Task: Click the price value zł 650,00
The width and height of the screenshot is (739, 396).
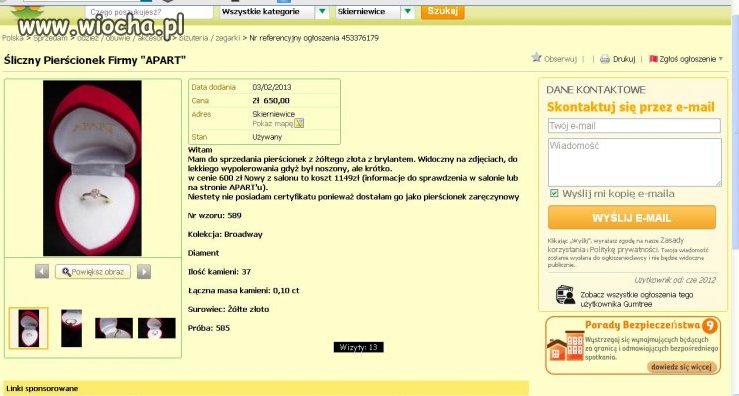Action: [271, 100]
